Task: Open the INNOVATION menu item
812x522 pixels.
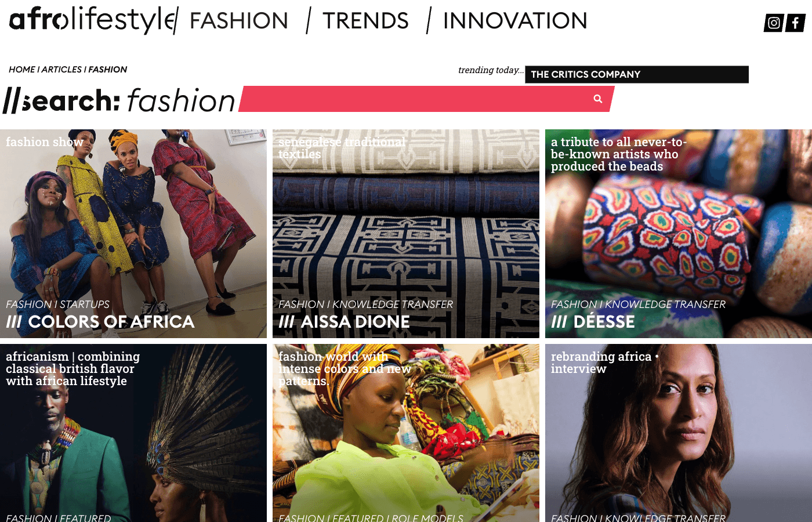Action: 515,21
